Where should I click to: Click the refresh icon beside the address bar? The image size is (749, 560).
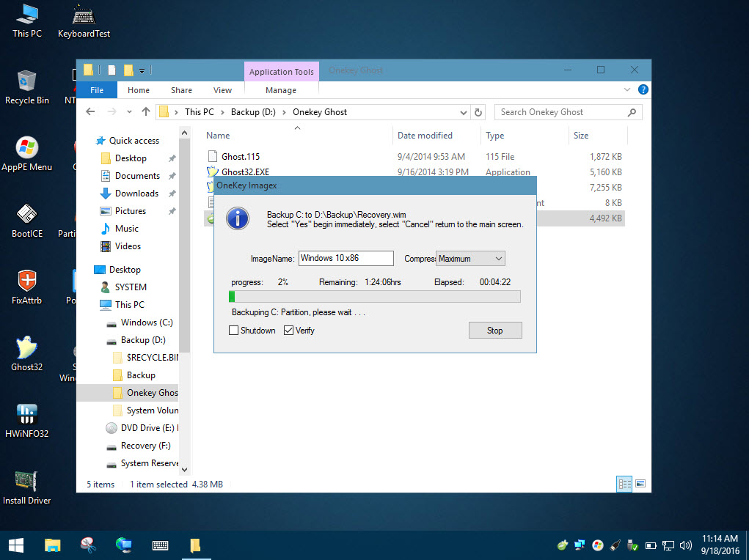[478, 112]
